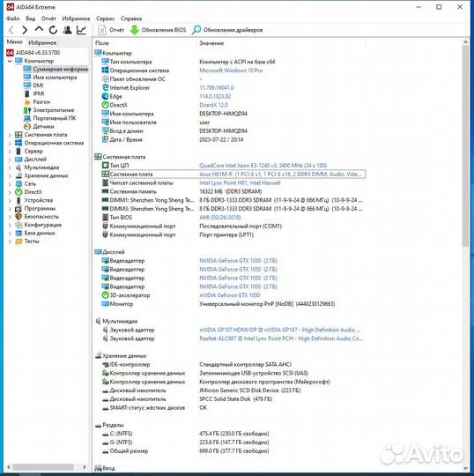Open the QuadCore Intel Xeon E3-1240 v3 link
474x476 pixels.
[x=263, y=166]
